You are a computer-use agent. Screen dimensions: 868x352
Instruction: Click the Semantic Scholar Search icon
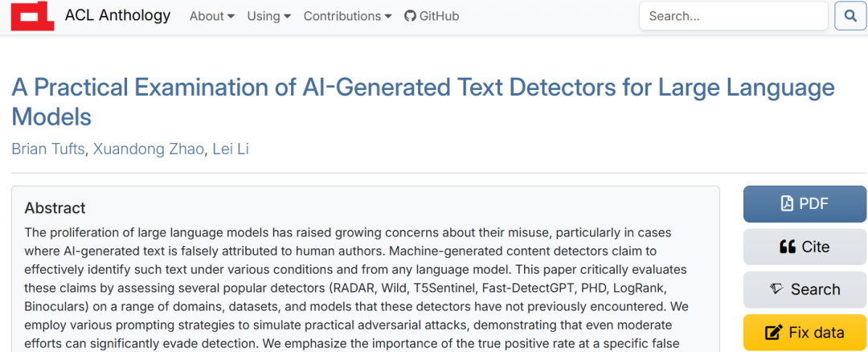click(778, 289)
